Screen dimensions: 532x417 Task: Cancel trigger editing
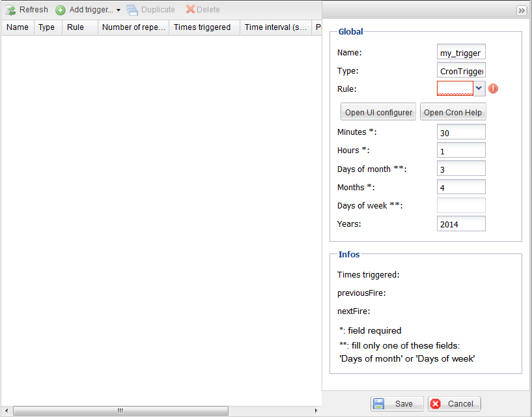click(x=455, y=403)
